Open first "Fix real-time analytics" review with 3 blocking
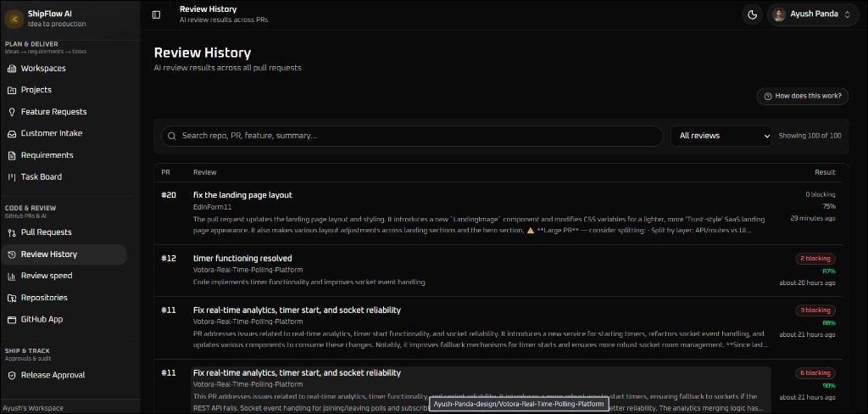 click(297, 310)
